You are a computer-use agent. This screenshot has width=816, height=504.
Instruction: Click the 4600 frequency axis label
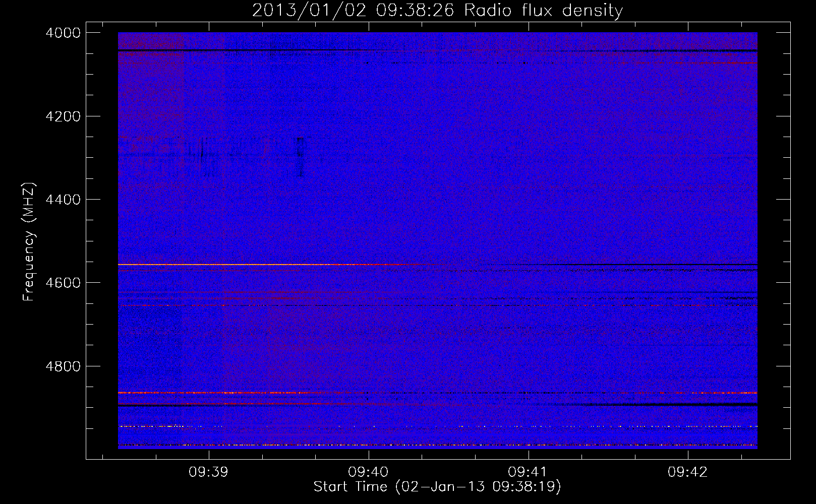point(63,283)
